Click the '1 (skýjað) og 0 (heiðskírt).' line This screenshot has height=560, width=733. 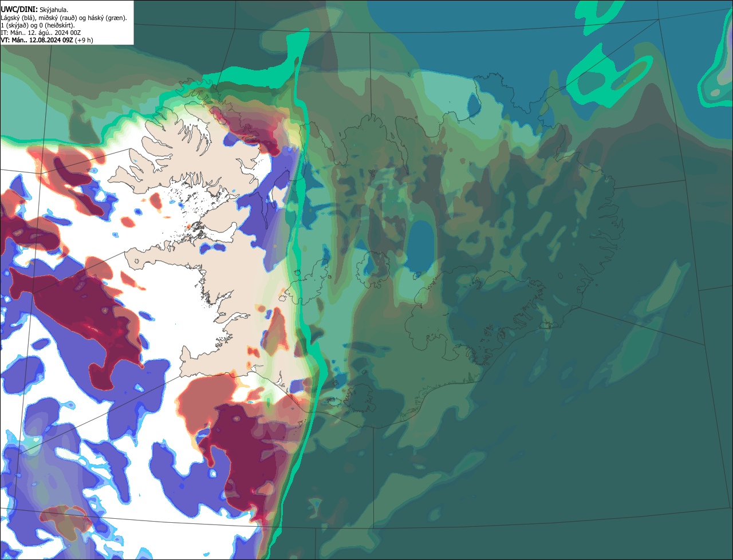38,25
